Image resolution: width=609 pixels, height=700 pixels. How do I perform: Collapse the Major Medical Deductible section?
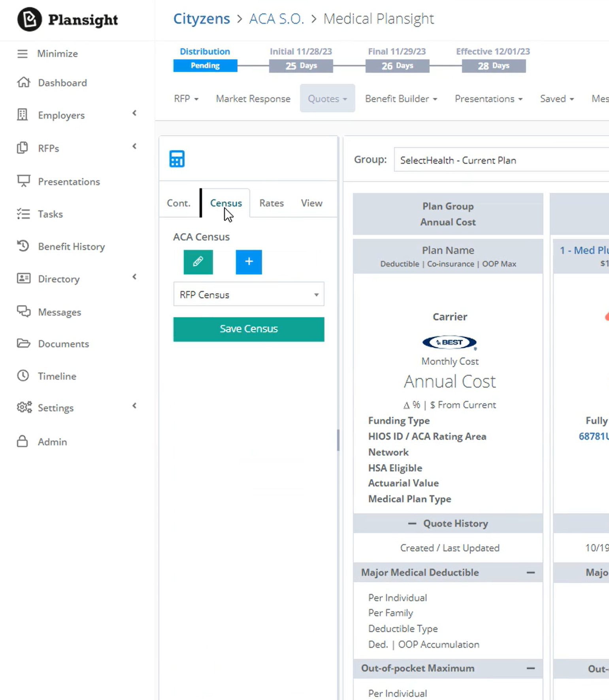click(530, 572)
